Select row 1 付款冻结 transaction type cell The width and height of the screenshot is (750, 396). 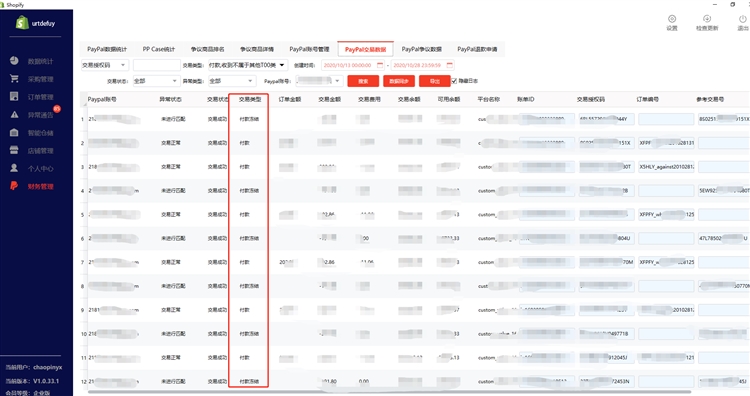[249, 119]
